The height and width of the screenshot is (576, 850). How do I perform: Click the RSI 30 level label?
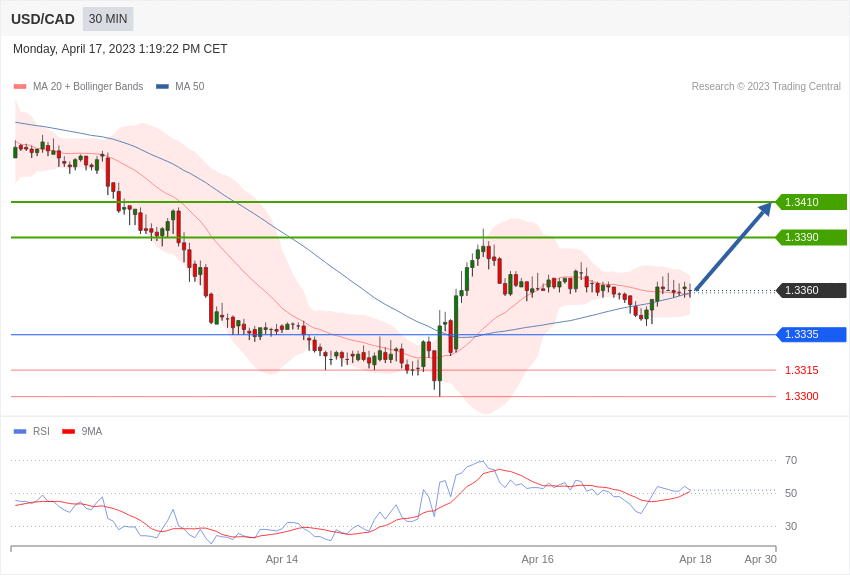click(791, 526)
